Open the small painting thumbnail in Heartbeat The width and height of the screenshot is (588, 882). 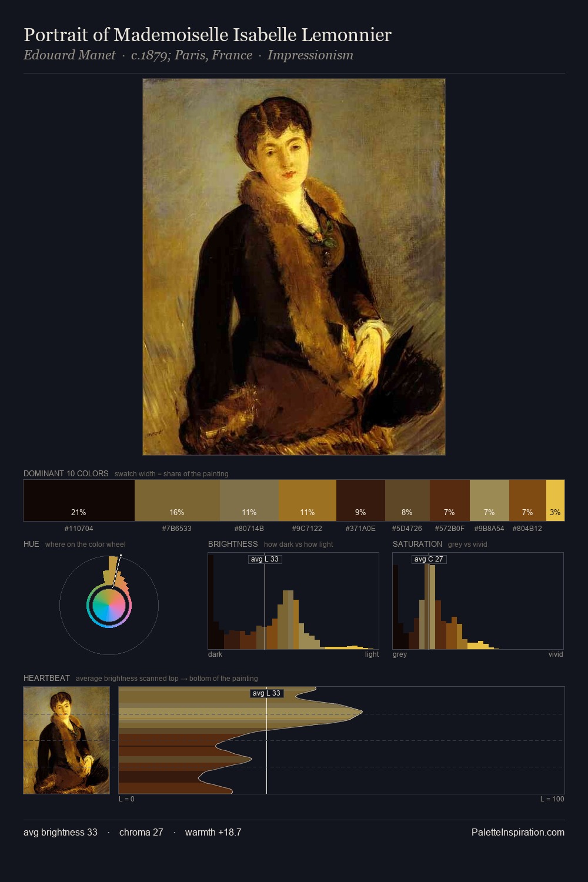(66, 740)
